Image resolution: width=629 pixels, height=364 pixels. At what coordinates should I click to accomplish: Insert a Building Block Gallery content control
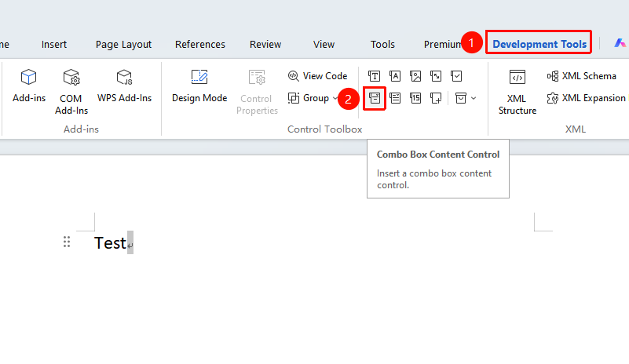(x=436, y=76)
